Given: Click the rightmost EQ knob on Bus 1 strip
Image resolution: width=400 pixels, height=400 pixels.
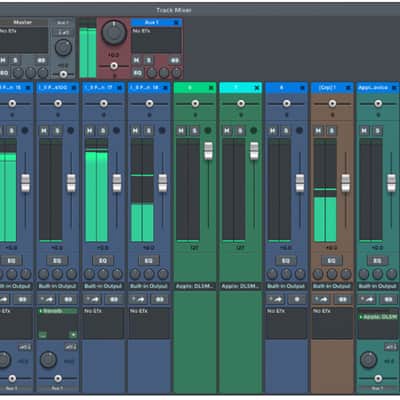Looking at the screenshot, I should [x=177, y=73].
